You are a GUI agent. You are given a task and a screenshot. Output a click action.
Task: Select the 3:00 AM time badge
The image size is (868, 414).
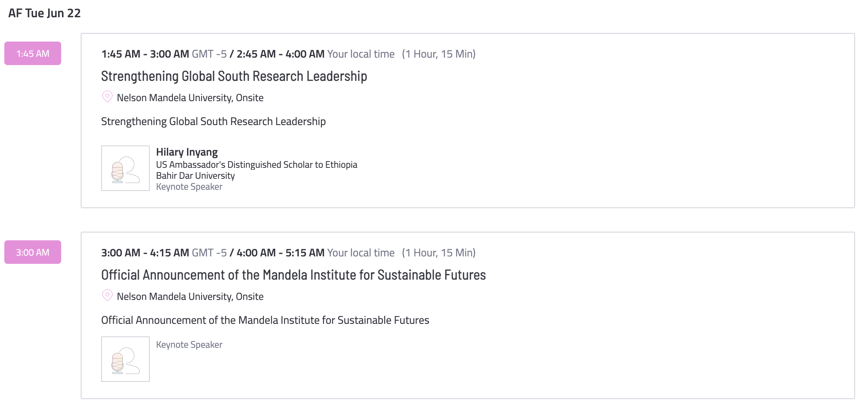click(33, 252)
